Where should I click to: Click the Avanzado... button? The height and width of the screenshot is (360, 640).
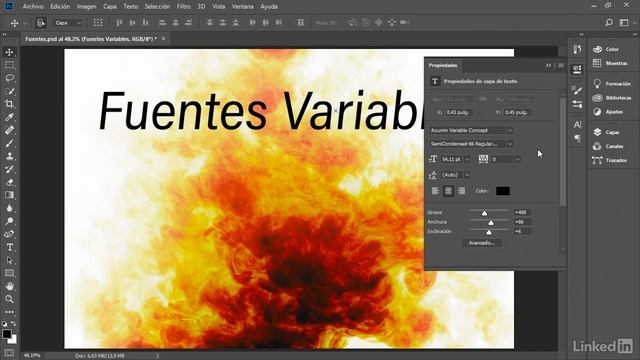pos(482,243)
